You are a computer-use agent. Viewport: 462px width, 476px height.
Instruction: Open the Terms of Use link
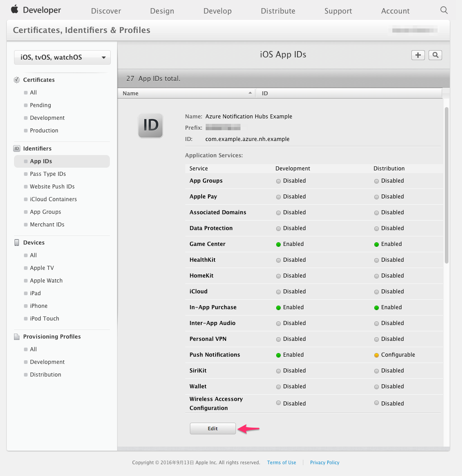click(x=281, y=462)
